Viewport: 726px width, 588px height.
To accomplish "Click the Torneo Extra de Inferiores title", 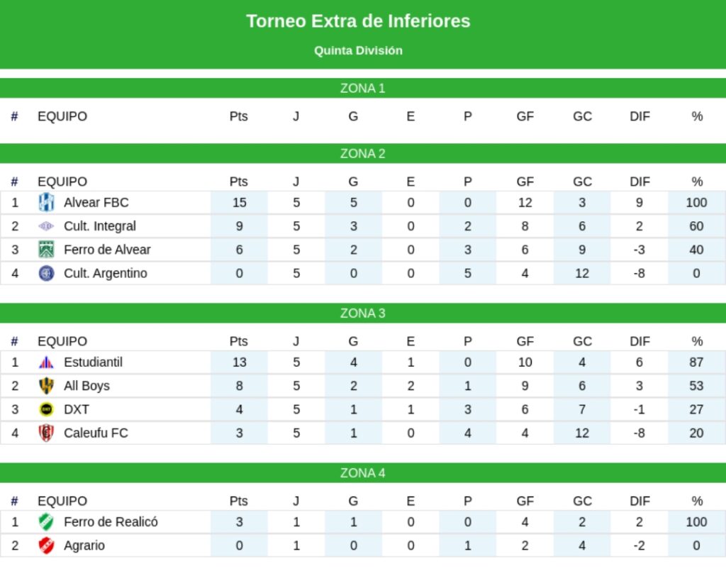I will [x=358, y=21].
